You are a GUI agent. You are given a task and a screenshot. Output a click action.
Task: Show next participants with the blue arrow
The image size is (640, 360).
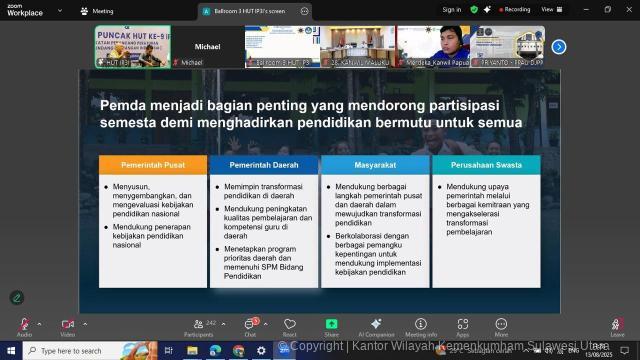coord(559,47)
